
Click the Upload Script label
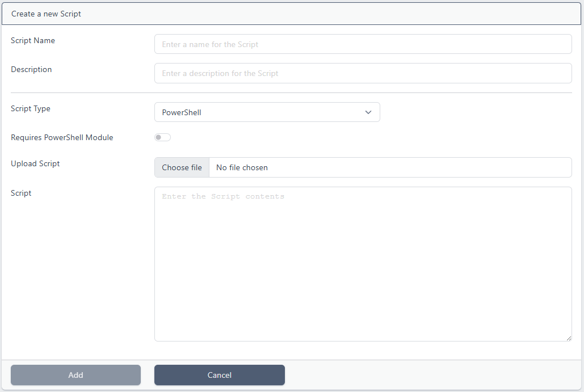point(35,163)
